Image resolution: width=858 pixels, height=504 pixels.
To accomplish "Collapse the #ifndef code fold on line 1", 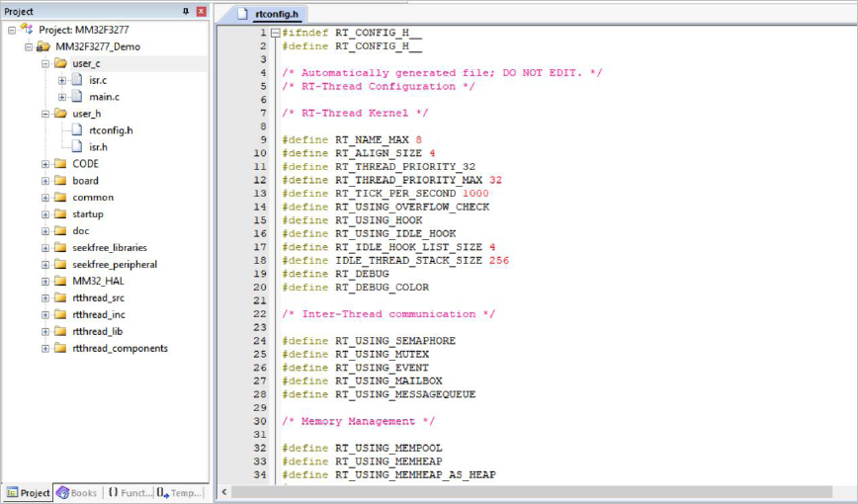I will click(x=276, y=33).
